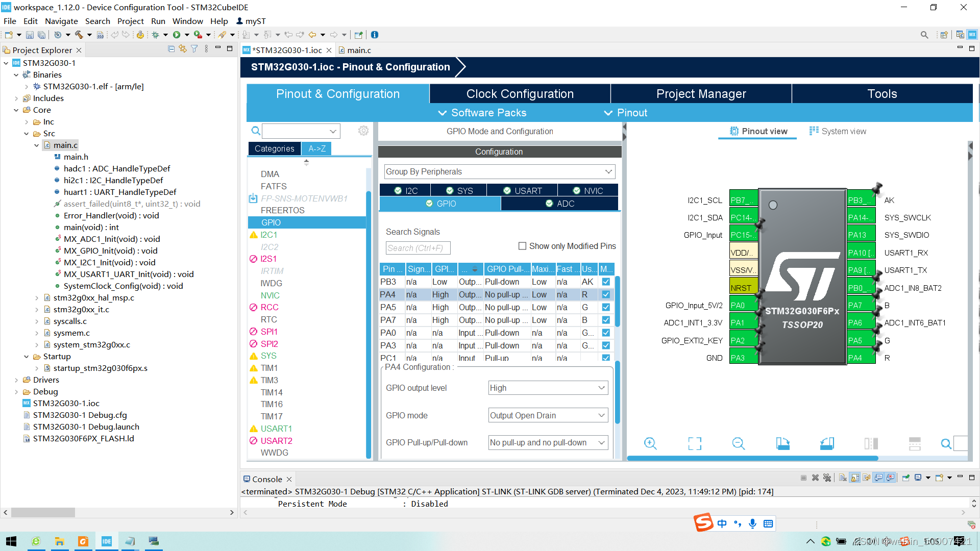Click the Windows Start button
This screenshot has width=980, height=551.
click(x=11, y=541)
